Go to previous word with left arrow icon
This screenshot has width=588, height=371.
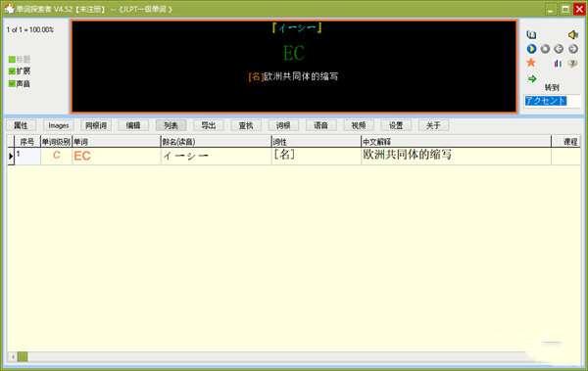559,49
